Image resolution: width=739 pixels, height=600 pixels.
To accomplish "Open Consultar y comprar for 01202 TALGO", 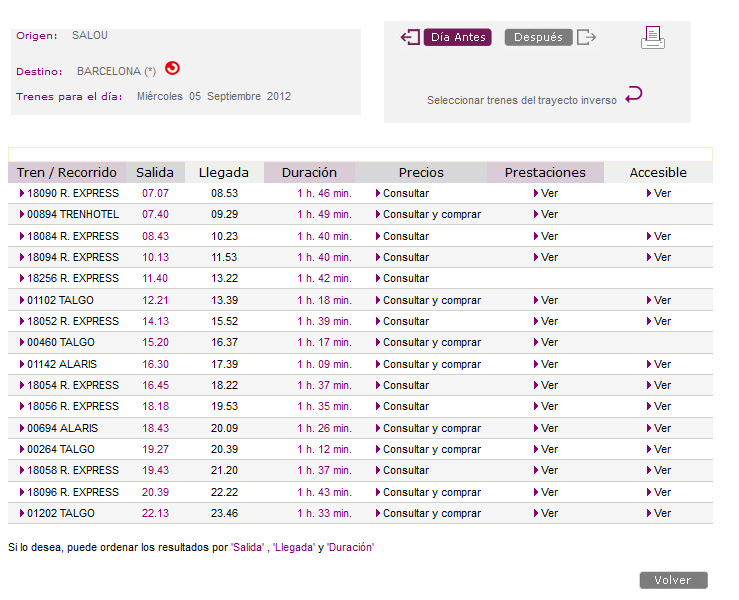I will (x=428, y=513).
